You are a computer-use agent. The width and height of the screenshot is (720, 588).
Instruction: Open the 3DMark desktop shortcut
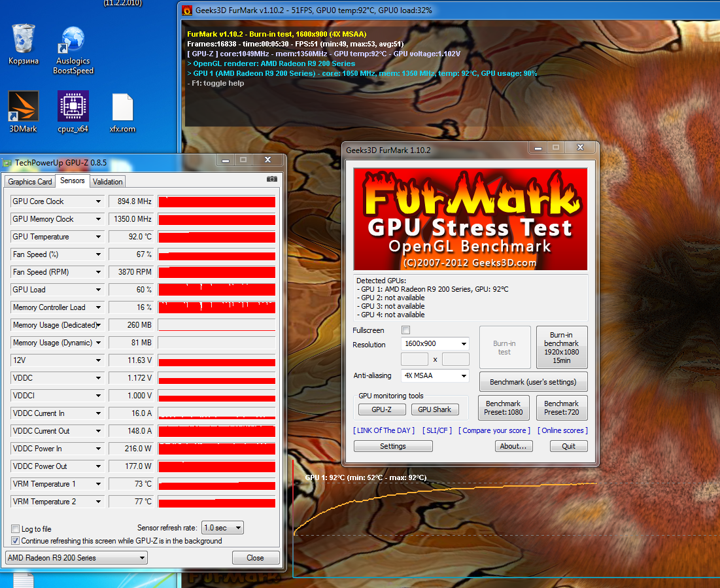pos(23,112)
